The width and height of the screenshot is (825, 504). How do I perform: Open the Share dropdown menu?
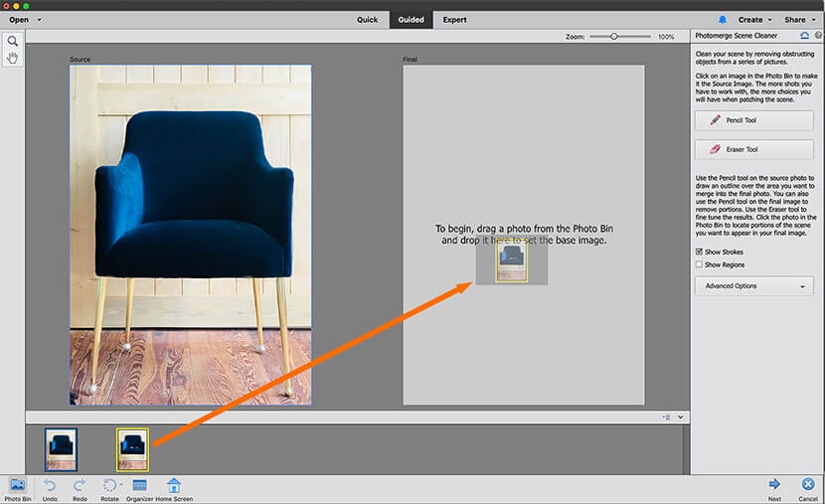click(798, 19)
